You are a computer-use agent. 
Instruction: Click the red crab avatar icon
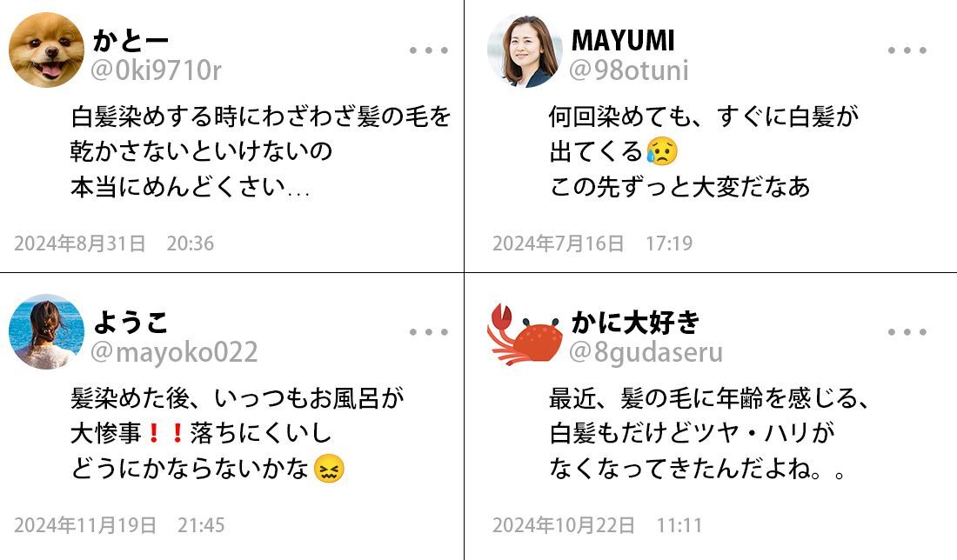pos(525,334)
